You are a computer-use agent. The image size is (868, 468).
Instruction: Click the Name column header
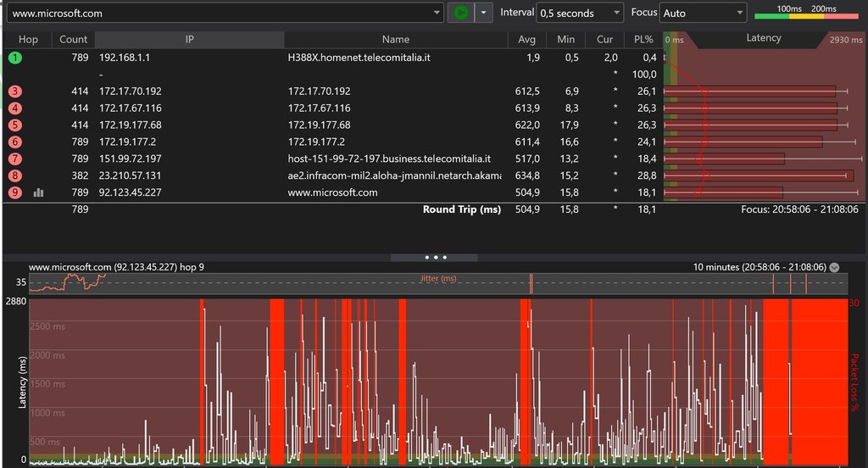[x=395, y=40]
